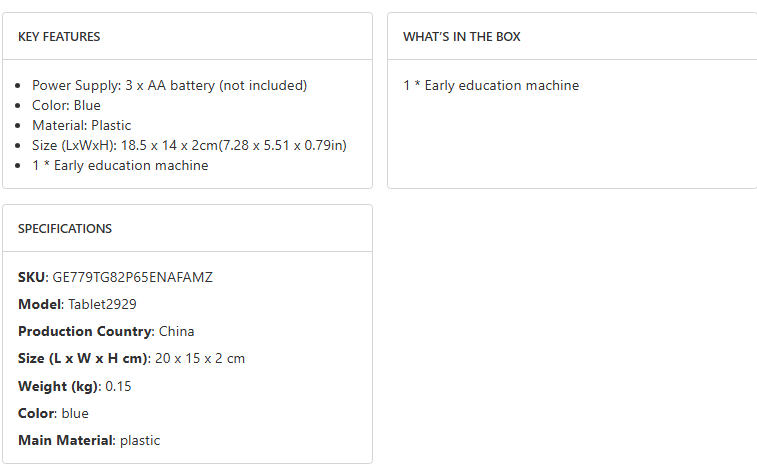Click the Early education machine bullet in Key Features

coord(120,166)
